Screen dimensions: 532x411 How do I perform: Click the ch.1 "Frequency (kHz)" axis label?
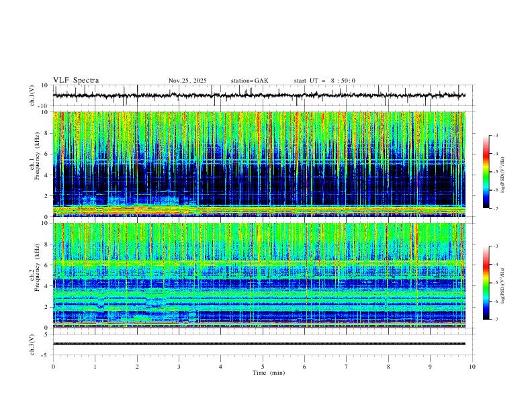click(x=38, y=156)
